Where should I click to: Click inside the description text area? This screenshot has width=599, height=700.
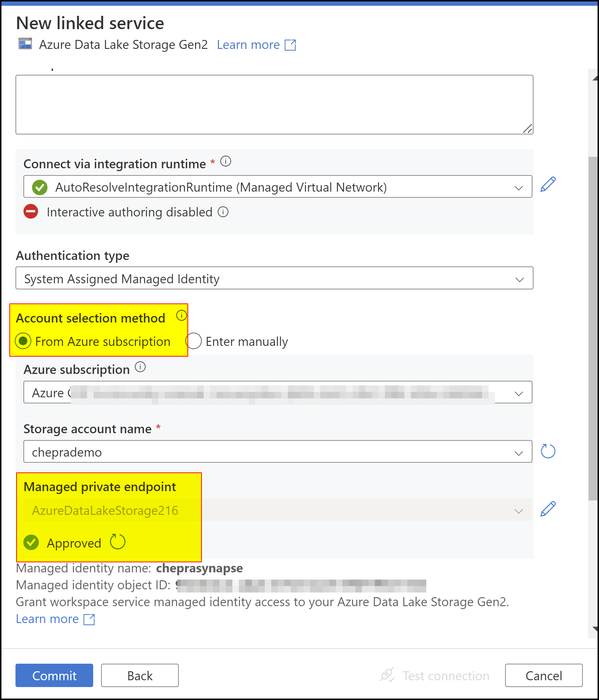coord(274,105)
